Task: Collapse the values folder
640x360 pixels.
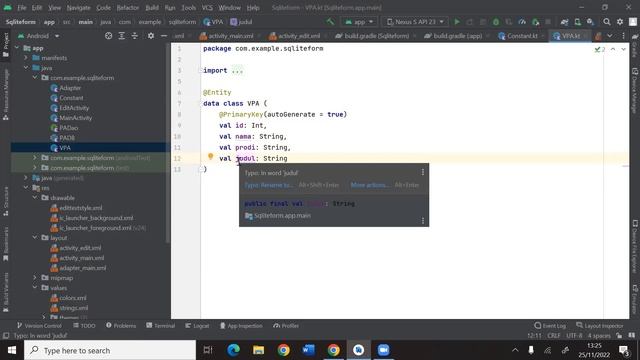Action: point(35,288)
